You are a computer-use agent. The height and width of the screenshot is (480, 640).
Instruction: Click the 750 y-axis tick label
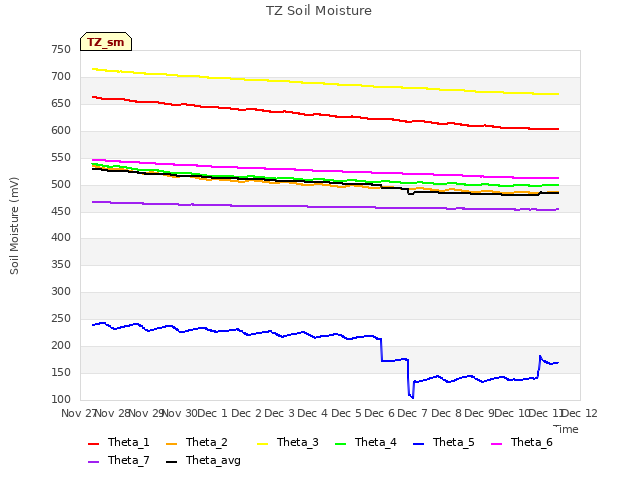pyautogui.click(x=61, y=49)
